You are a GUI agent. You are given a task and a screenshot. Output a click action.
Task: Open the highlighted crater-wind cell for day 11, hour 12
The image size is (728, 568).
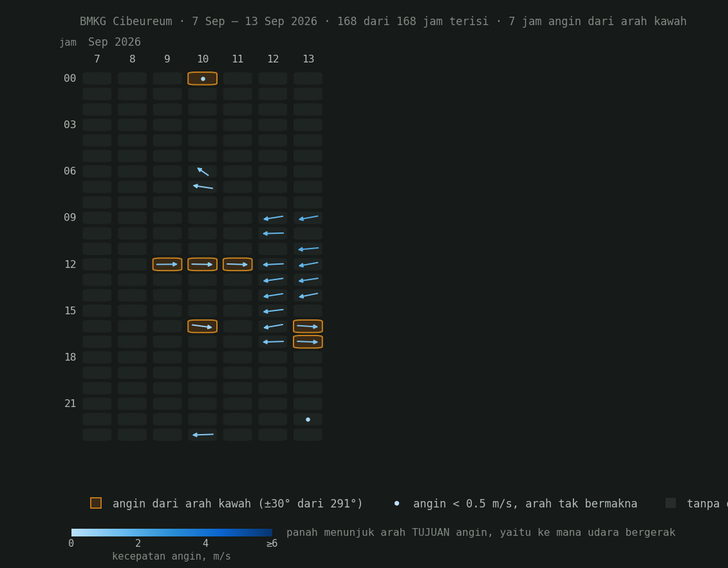pos(238,264)
